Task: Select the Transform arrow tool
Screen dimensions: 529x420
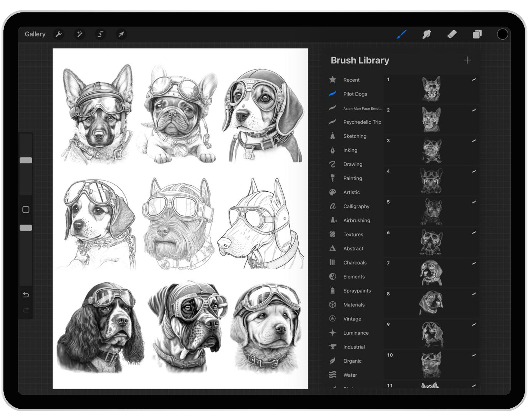Action: pyautogui.click(x=121, y=34)
